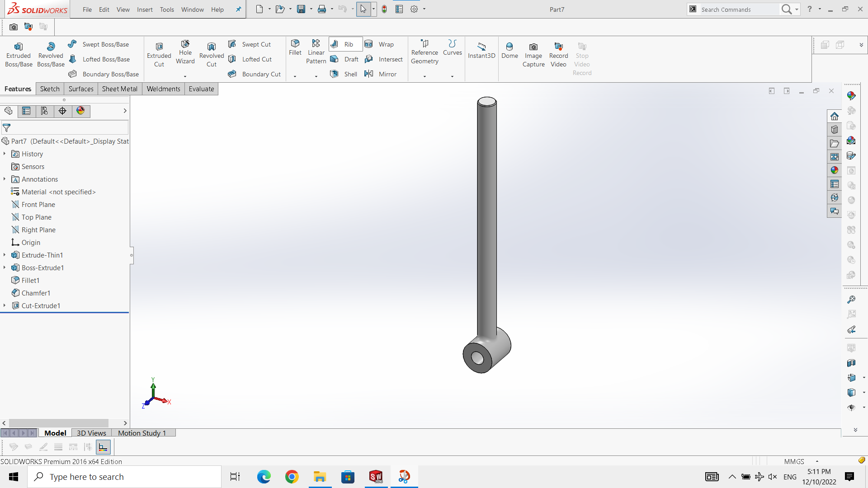Toggle the pin on the menu bar
The width and height of the screenshot is (868, 488).
[238, 9]
